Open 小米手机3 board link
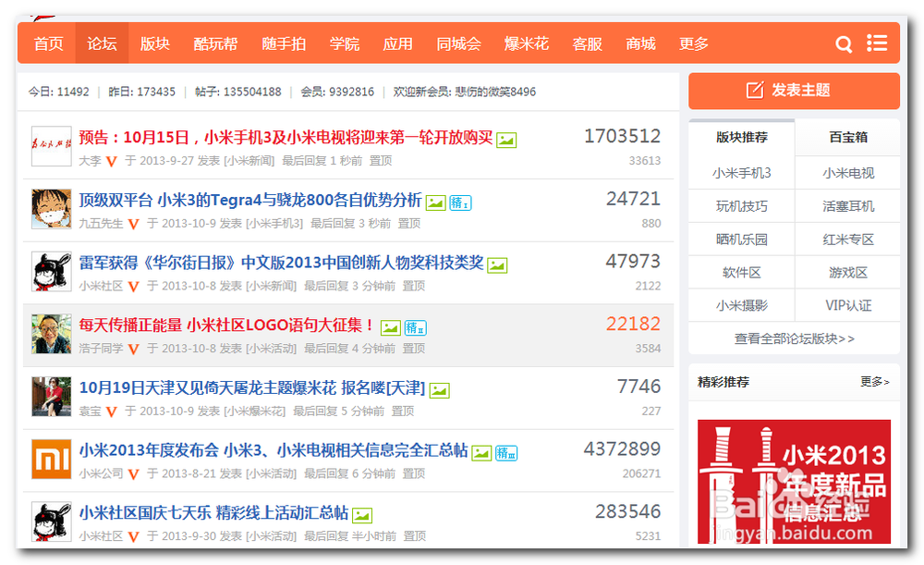 pos(741,173)
